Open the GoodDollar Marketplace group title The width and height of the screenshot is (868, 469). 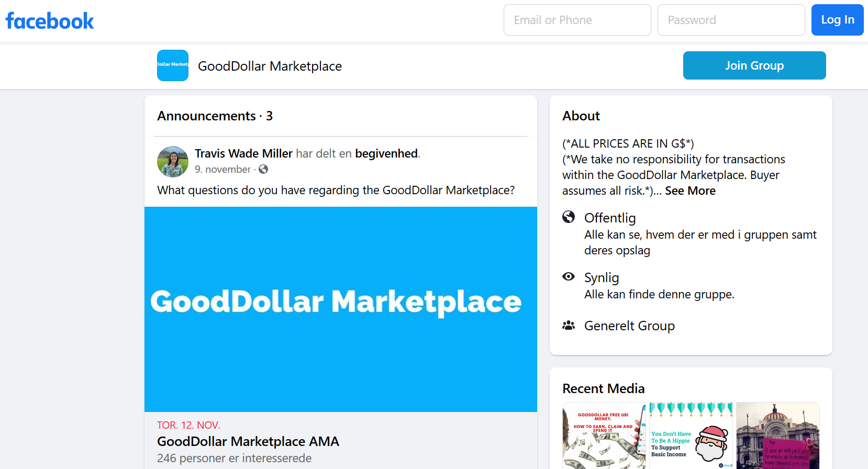270,66
